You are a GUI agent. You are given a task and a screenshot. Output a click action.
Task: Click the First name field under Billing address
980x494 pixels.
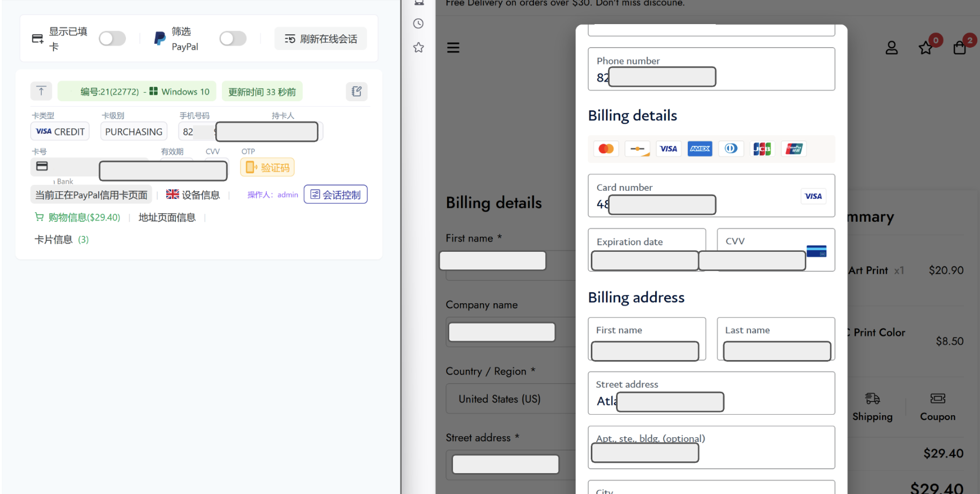click(x=647, y=339)
